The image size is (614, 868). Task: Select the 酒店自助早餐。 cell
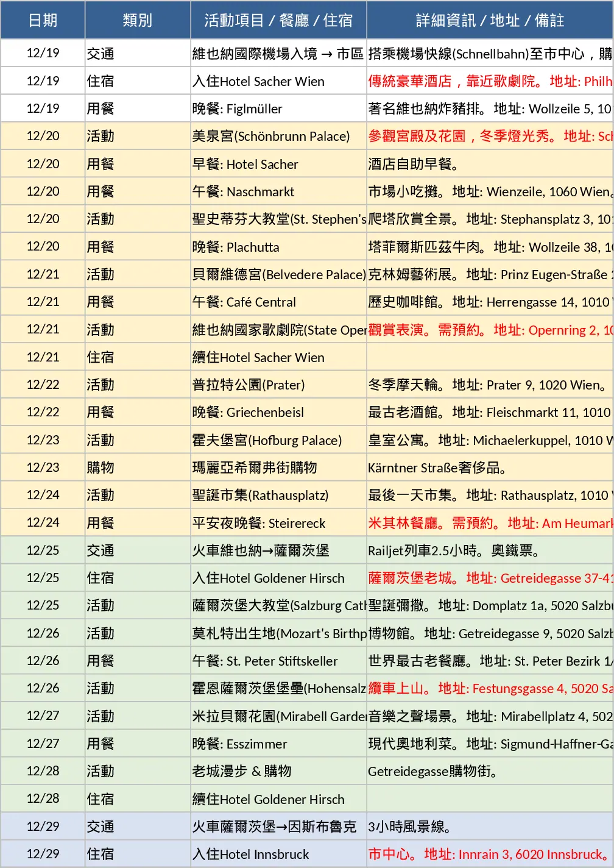[x=490, y=164]
